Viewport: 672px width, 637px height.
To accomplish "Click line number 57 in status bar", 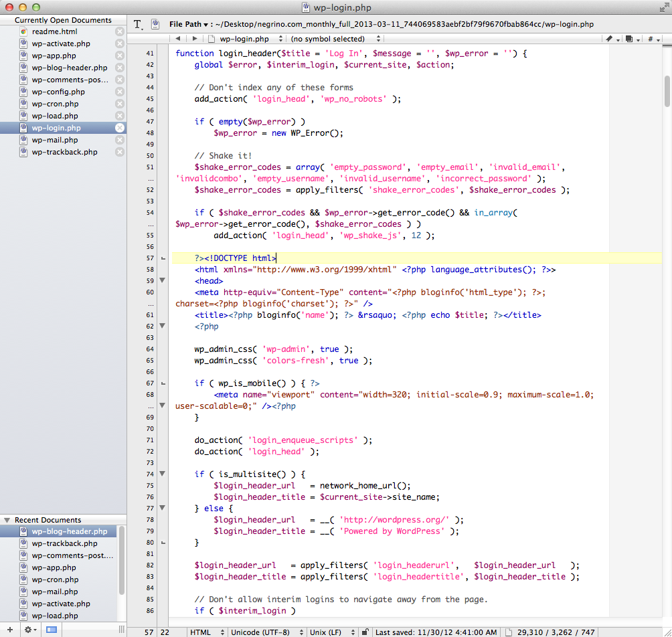I will pos(149,632).
